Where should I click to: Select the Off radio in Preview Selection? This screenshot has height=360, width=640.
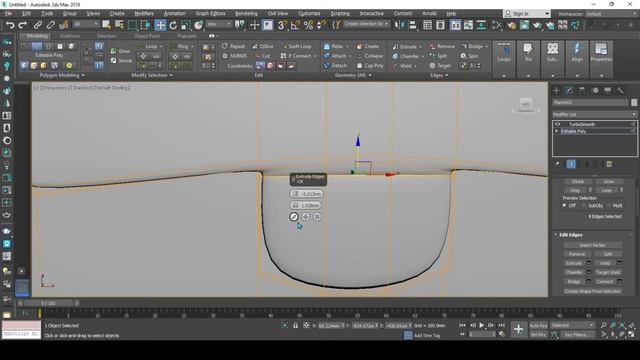click(564, 205)
